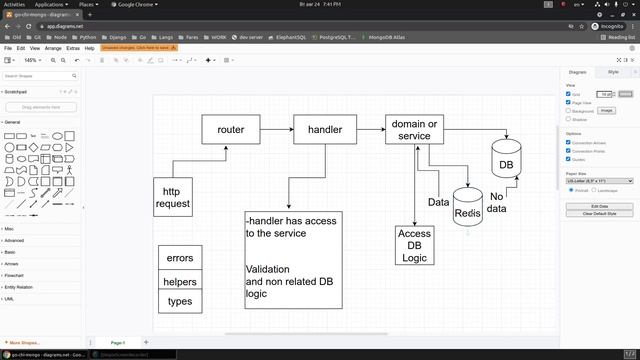The width and height of the screenshot is (640, 360).
Task: Choose the diamond shape in General palette
Action: pos(33,147)
